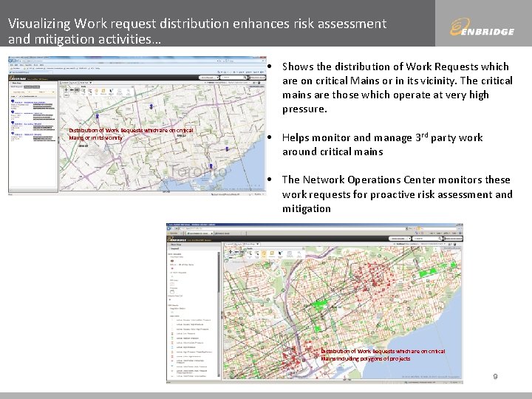Viewport: 532px width, 399px height.
Task: Open header dropdown in top screenshot
Action: [x=209, y=78]
